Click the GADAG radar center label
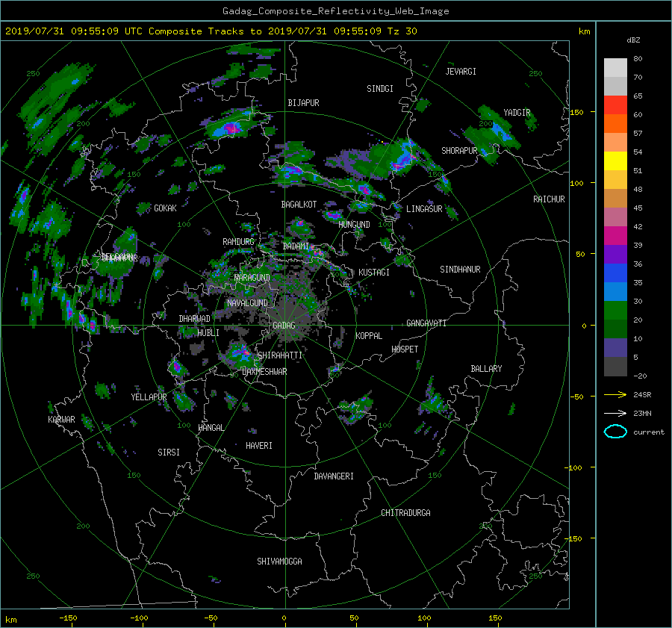The width and height of the screenshot is (672, 628). 284,326
